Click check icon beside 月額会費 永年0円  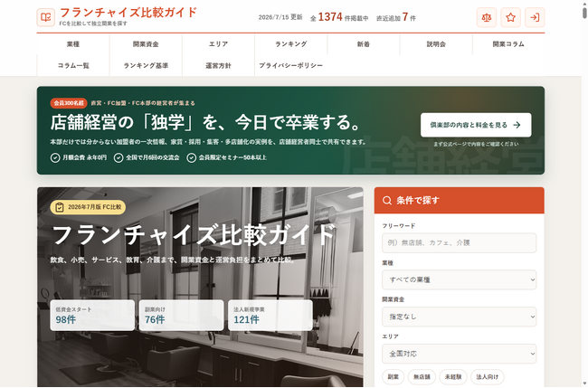point(55,158)
